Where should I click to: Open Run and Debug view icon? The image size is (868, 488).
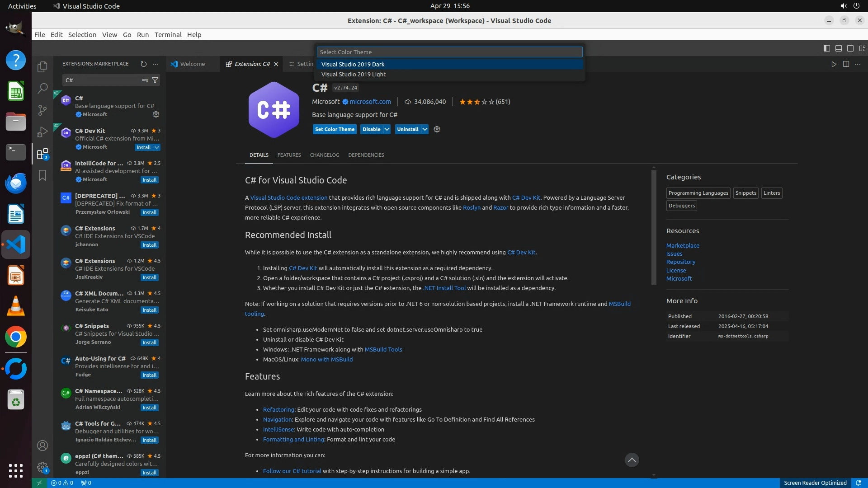click(x=42, y=132)
